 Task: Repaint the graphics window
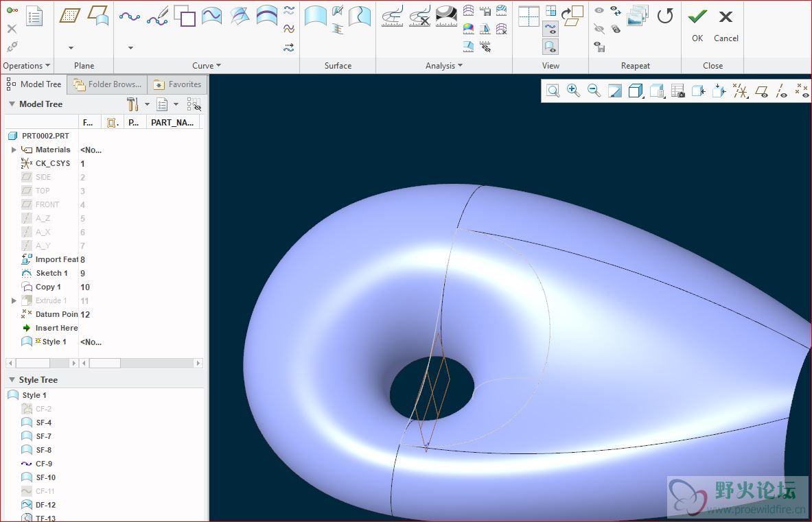pyautogui.click(x=615, y=91)
